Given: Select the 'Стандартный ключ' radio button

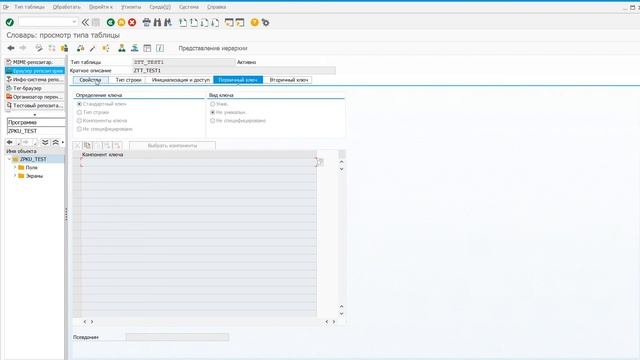Looking at the screenshot, I should click(80, 104).
